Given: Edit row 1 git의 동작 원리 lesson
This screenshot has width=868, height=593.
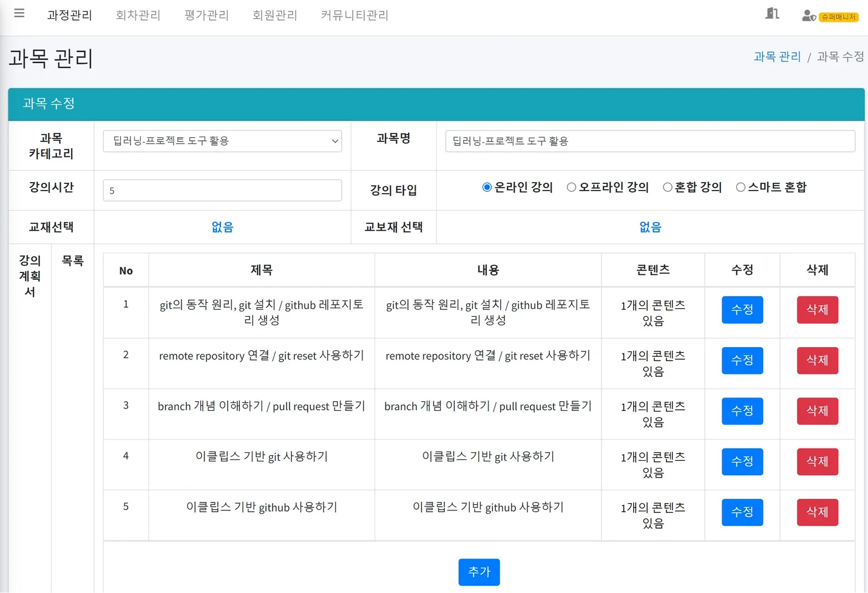Looking at the screenshot, I should pos(742,310).
